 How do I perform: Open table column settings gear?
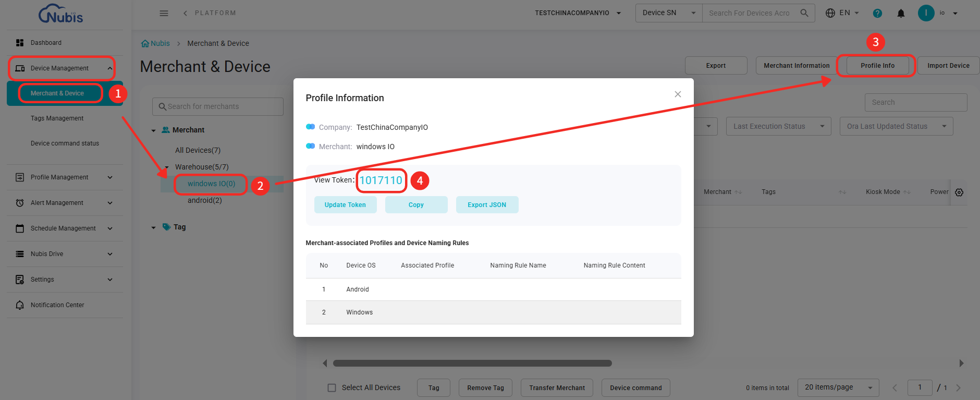pyautogui.click(x=959, y=192)
